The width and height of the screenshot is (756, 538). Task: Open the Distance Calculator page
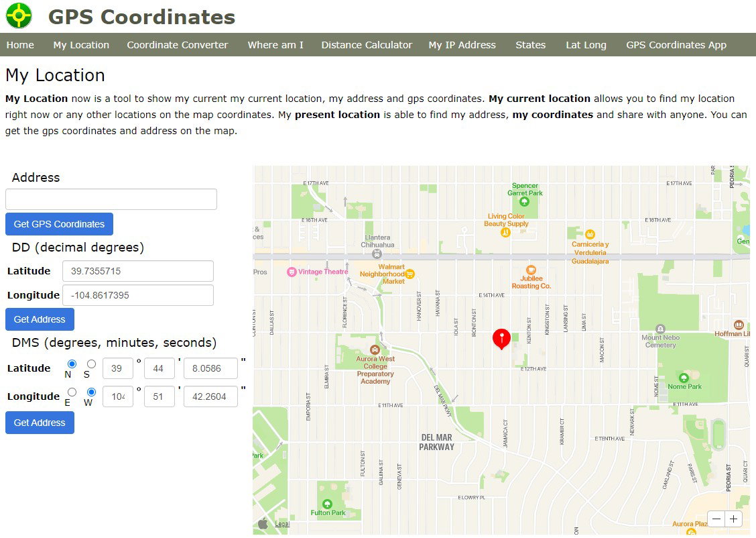pos(367,45)
